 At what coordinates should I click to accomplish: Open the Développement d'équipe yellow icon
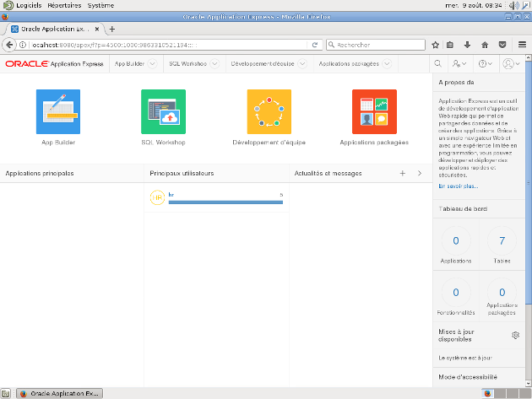pyautogui.click(x=269, y=111)
